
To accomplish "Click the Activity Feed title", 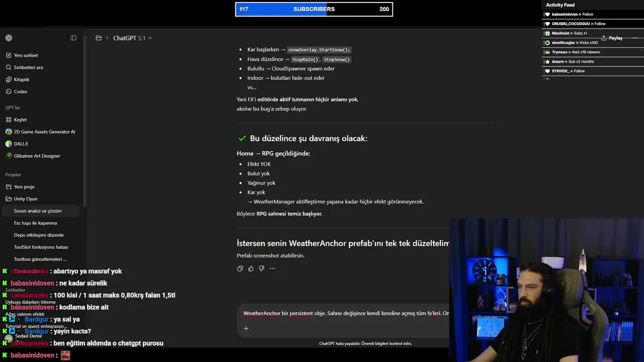I will pos(560,5).
